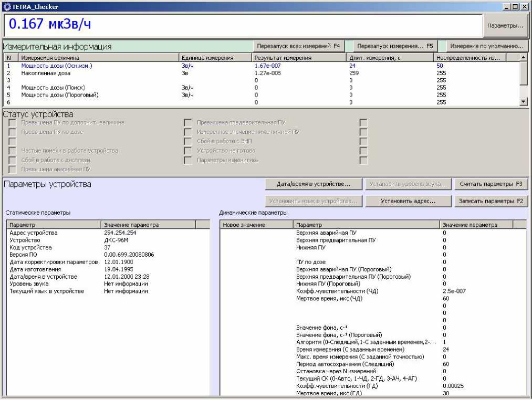
Task: Select Версия ПО parameter row
Action: click(x=108, y=255)
